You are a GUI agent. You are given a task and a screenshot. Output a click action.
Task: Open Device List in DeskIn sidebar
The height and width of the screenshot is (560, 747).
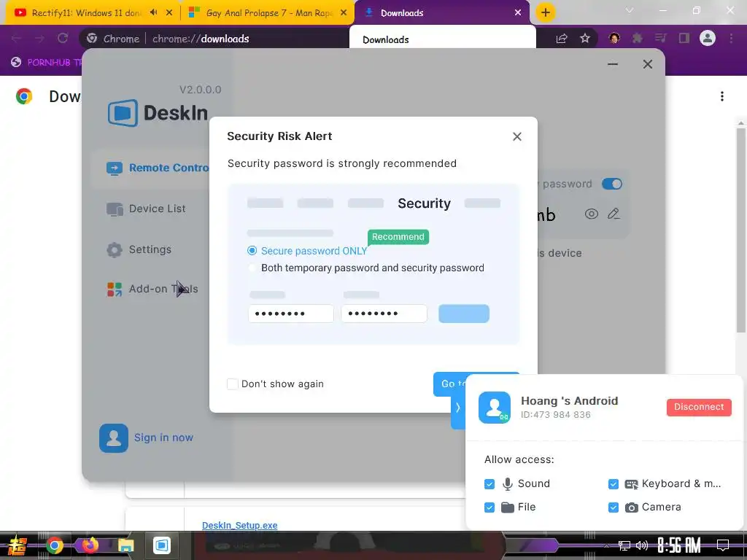coord(146,209)
